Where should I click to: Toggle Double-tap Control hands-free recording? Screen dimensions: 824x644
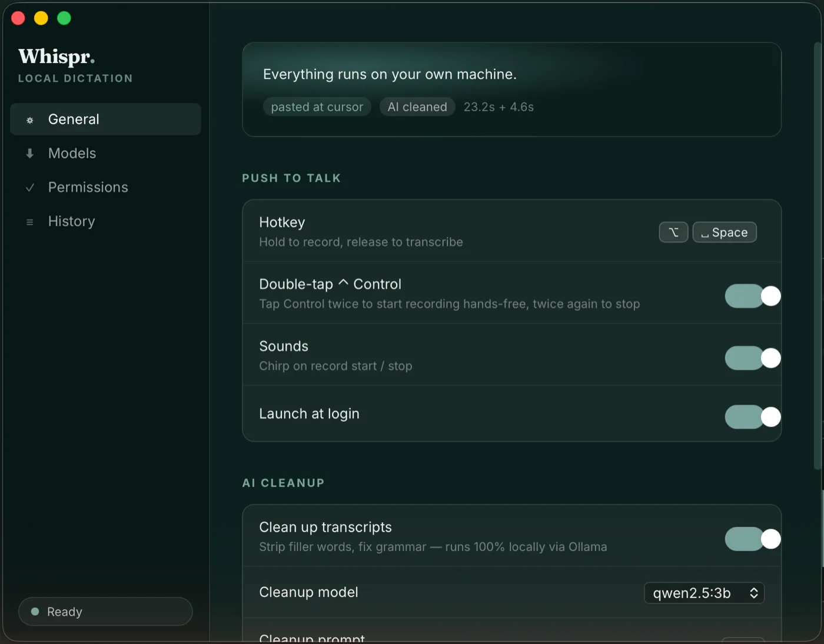pyautogui.click(x=753, y=296)
